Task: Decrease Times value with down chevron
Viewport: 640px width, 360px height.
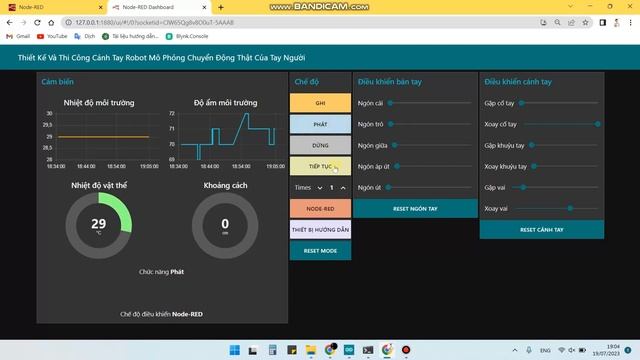Action: click(320, 188)
